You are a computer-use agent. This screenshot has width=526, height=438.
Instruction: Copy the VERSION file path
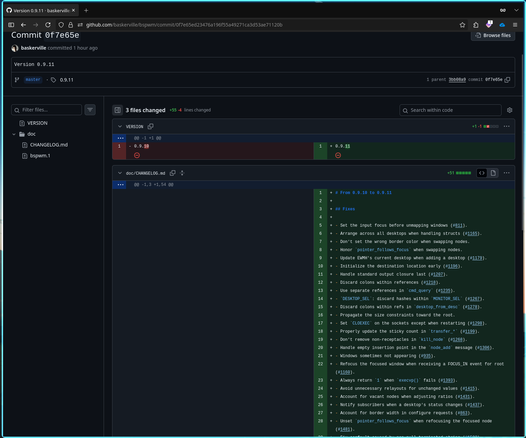(151, 126)
